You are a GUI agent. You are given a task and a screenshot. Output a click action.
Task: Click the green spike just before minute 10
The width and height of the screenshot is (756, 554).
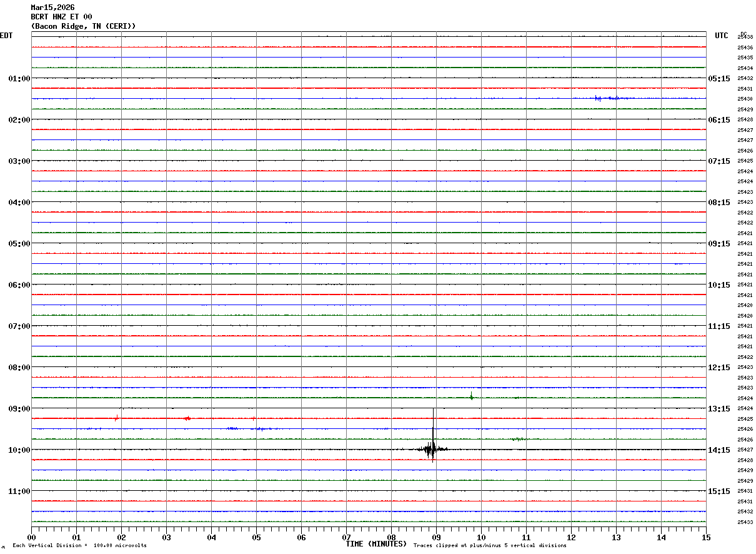click(x=471, y=396)
